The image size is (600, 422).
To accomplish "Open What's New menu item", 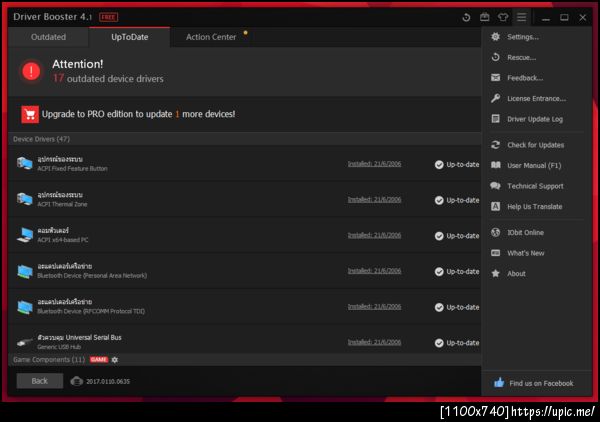I will (535, 253).
